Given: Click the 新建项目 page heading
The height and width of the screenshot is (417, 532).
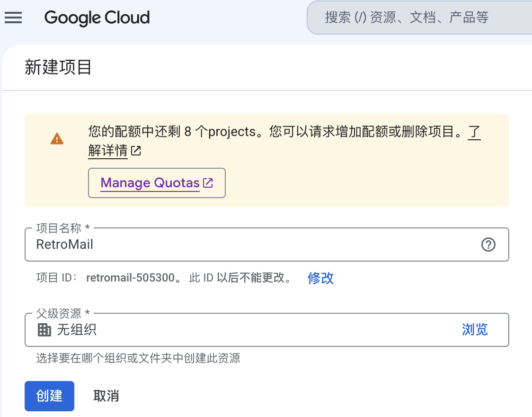Looking at the screenshot, I should [58, 67].
